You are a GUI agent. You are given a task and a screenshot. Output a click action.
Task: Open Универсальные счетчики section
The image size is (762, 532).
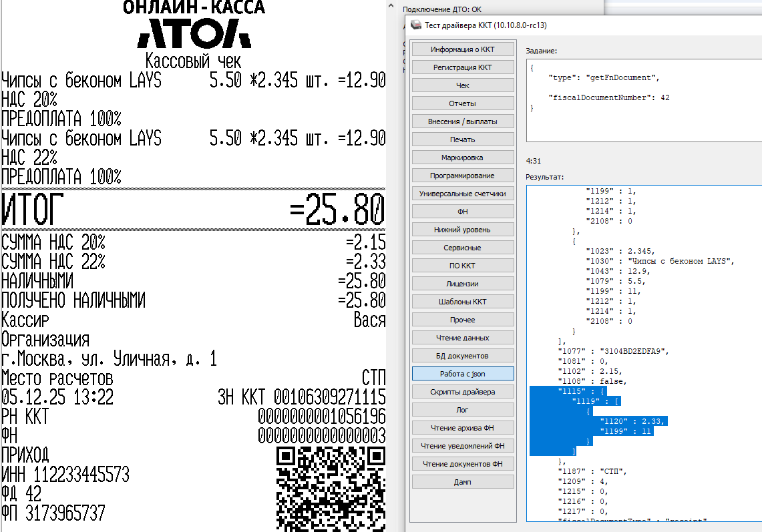pos(463,194)
